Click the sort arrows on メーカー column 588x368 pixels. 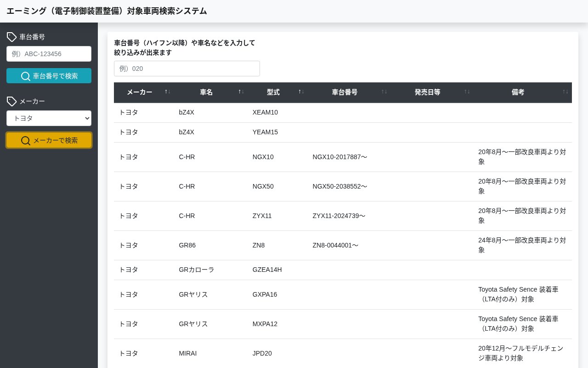168,92
